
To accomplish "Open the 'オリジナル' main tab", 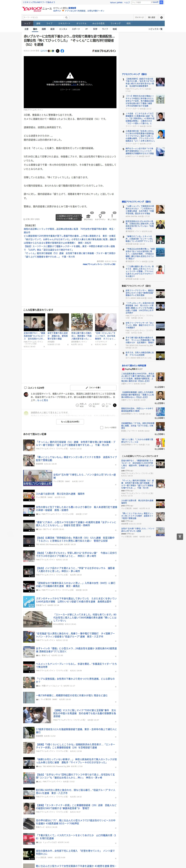I will (81, 24).
